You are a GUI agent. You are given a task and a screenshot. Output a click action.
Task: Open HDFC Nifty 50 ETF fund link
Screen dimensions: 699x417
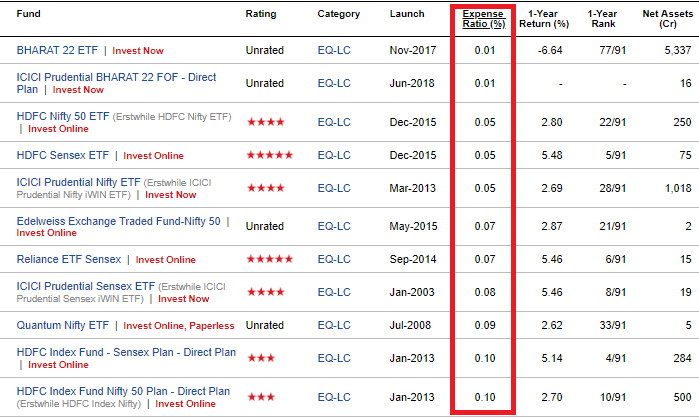click(x=63, y=116)
